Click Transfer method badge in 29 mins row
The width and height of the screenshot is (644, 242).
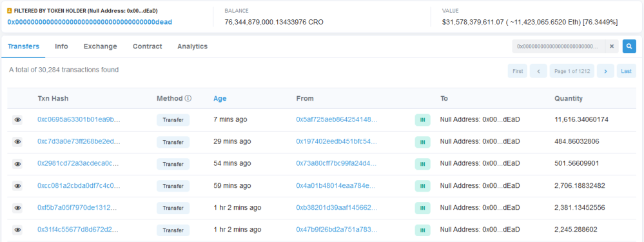(x=173, y=142)
